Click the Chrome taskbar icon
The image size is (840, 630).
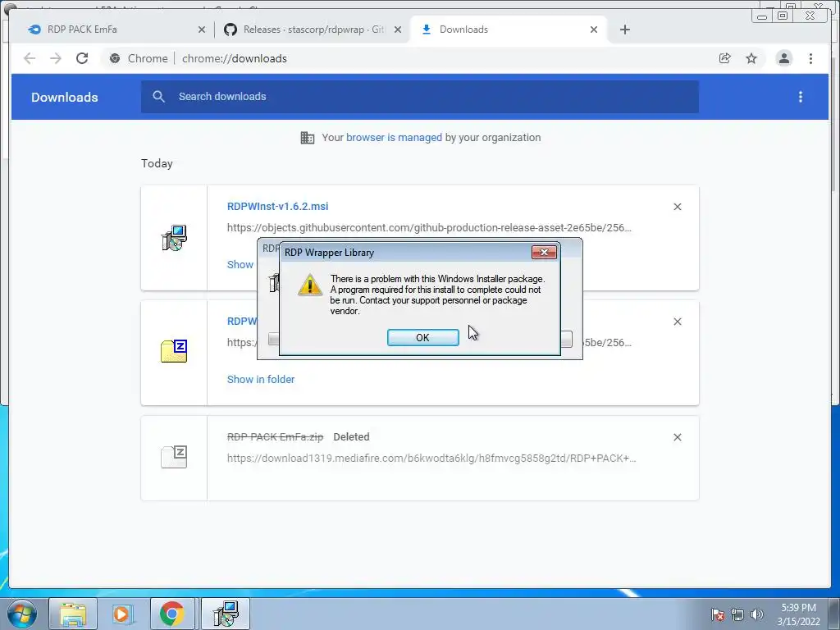tap(172, 614)
